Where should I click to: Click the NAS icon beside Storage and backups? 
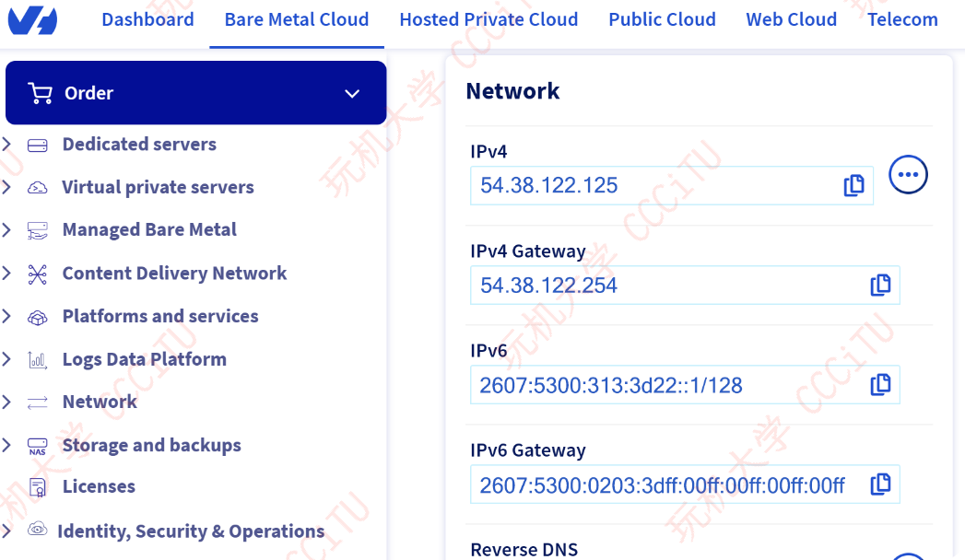37,444
